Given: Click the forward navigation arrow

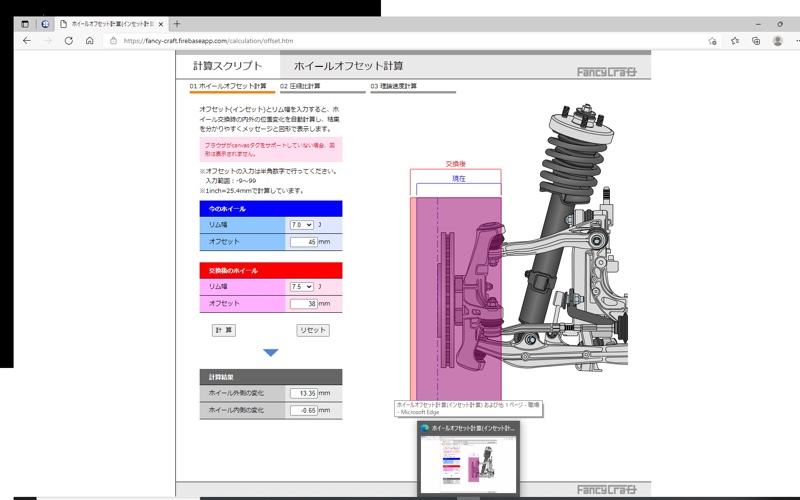Looking at the screenshot, I should 47,41.
